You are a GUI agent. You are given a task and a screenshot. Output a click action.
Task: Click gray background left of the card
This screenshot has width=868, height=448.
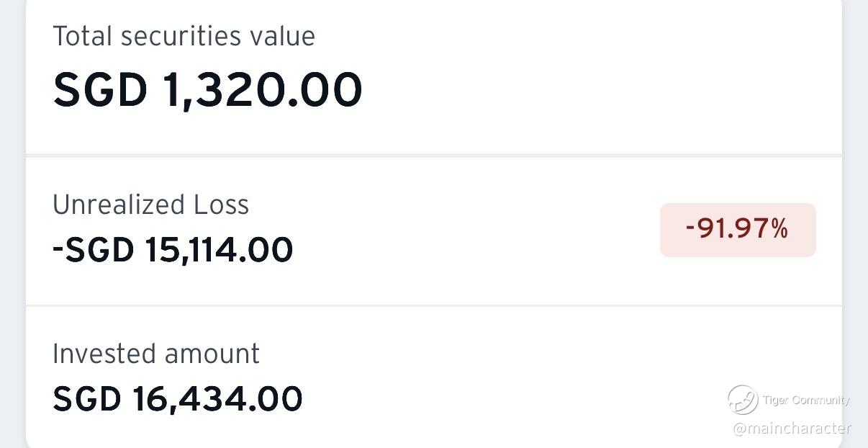point(12,216)
